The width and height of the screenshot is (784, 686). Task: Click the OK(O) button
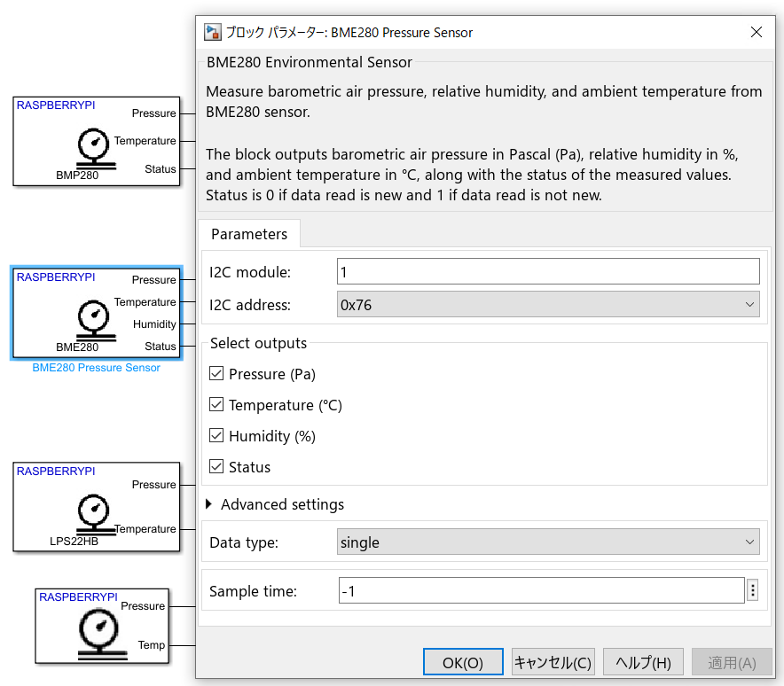pos(463,662)
